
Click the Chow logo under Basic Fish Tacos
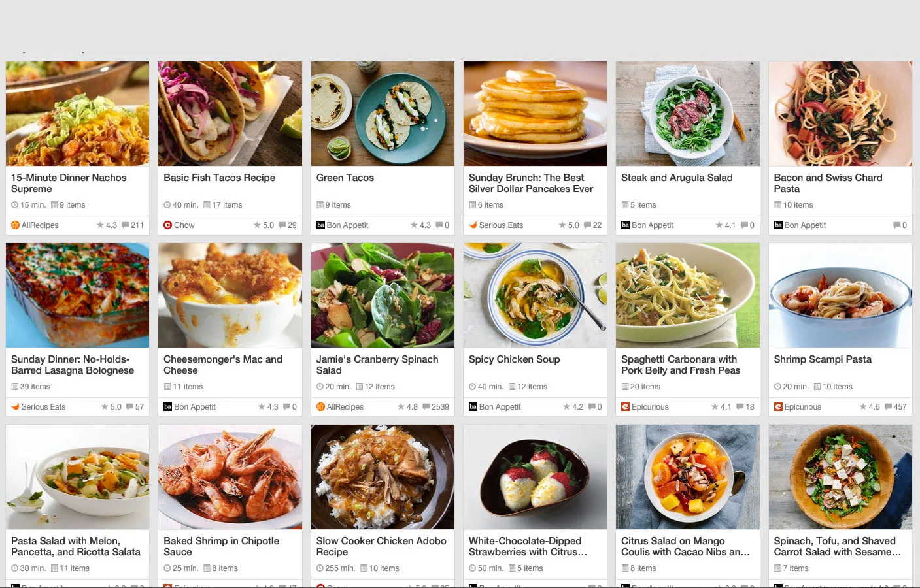167,225
